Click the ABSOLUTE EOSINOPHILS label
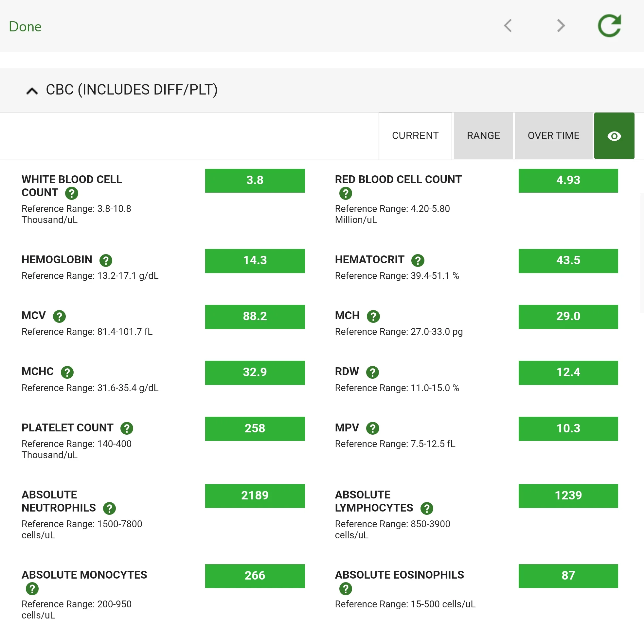Image resolution: width=644 pixels, height=644 pixels. (x=399, y=575)
